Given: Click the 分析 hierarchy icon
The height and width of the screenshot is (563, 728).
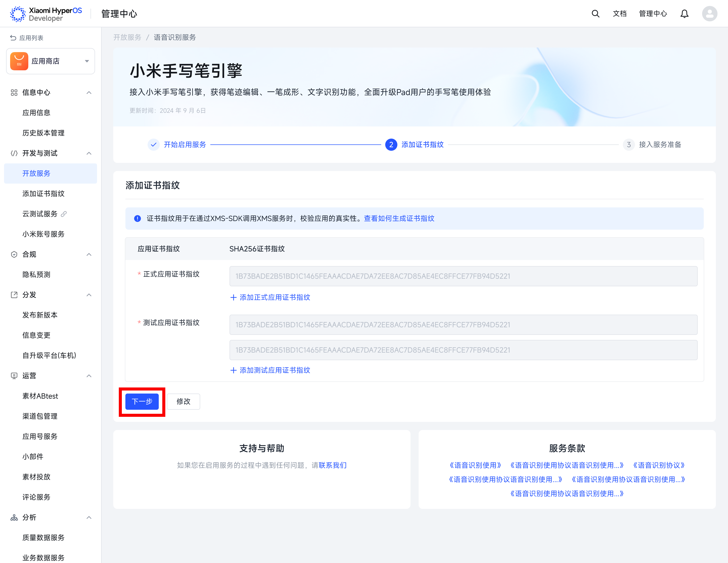Looking at the screenshot, I should [14, 518].
